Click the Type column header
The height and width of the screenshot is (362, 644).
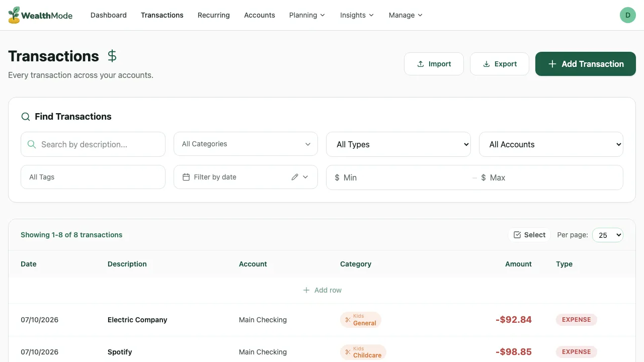pyautogui.click(x=565, y=264)
